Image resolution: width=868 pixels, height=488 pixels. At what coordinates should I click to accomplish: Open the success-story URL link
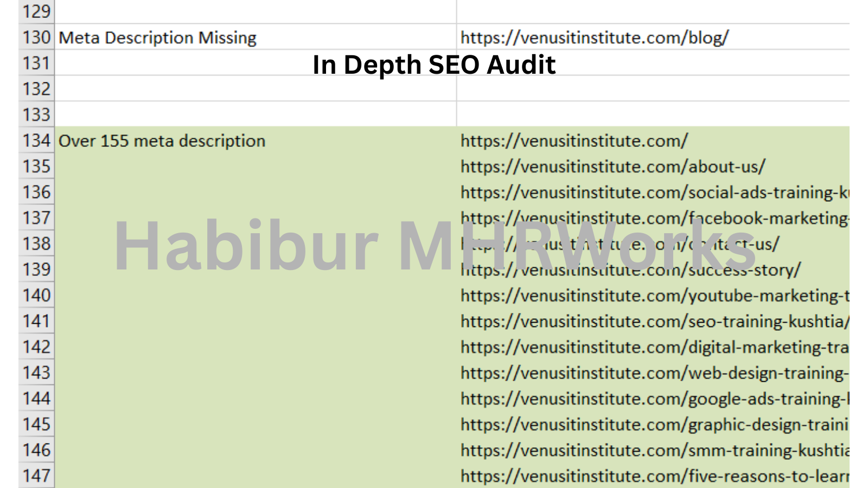click(630, 269)
